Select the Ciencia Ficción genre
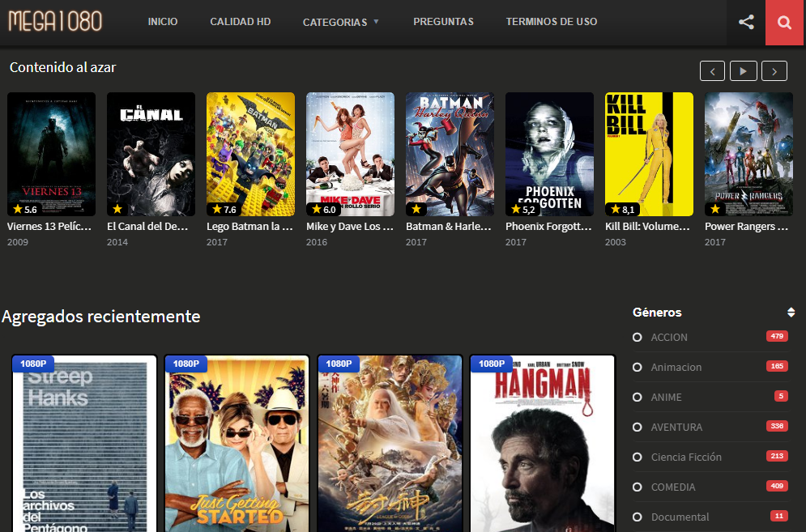Image resolution: width=806 pixels, height=532 pixels. tap(686, 457)
